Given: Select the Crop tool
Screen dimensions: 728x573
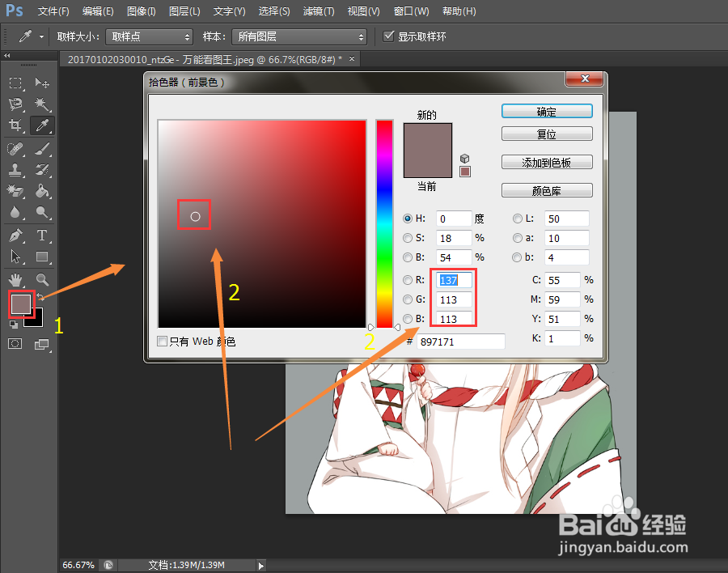Looking at the screenshot, I should (x=15, y=124).
